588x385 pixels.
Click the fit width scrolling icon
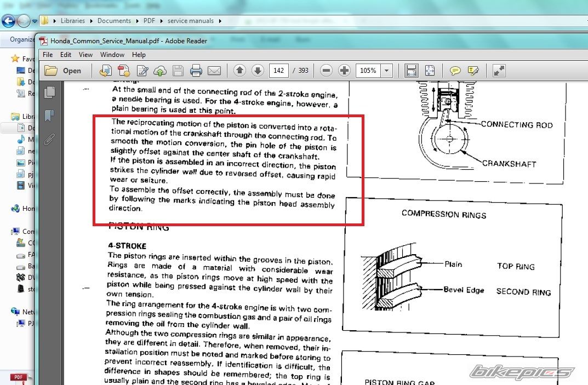click(412, 71)
